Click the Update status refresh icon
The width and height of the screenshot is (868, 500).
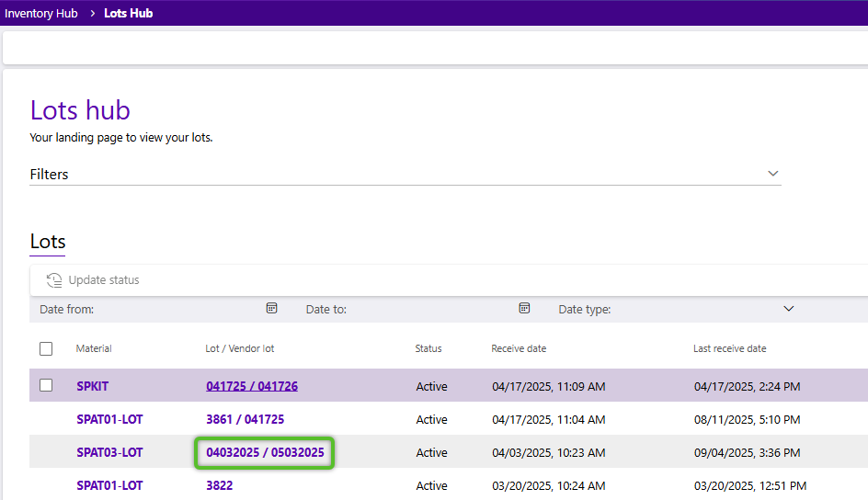tap(54, 280)
